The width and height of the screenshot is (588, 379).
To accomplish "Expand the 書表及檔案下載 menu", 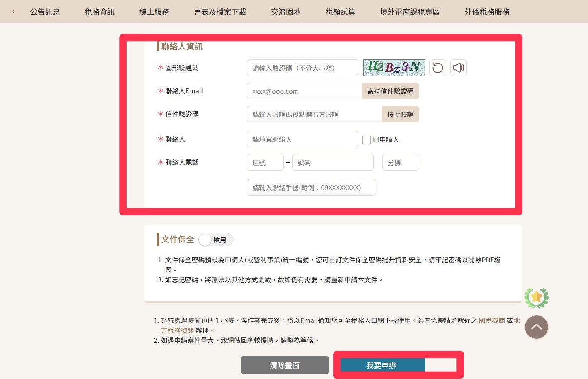I will click(220, 12).
